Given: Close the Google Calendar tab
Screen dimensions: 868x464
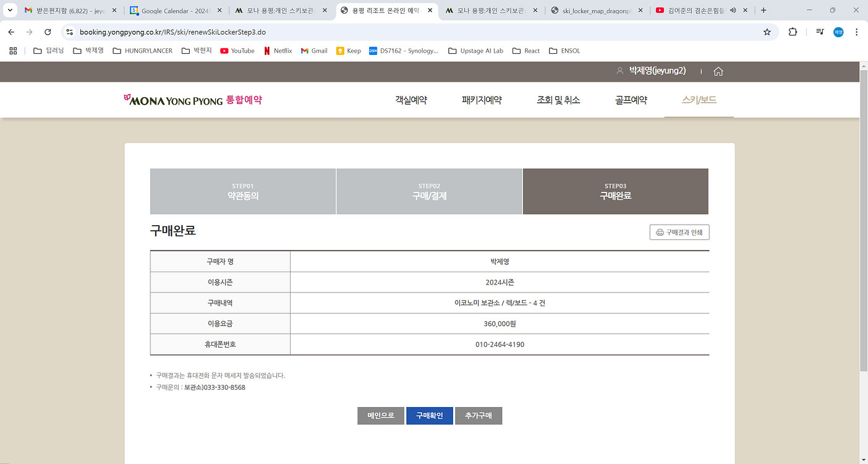Looking at the screenshot, I should coord(219,11).
